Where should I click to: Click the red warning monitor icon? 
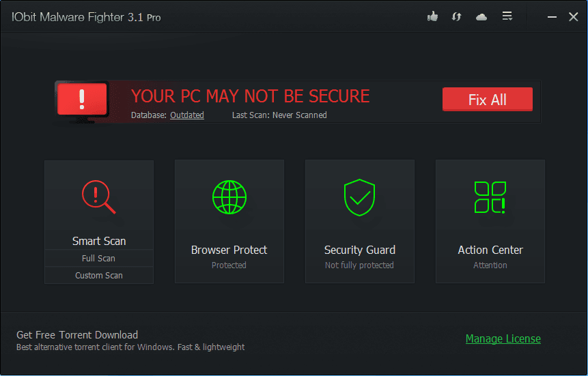click(x=83, y=101)
